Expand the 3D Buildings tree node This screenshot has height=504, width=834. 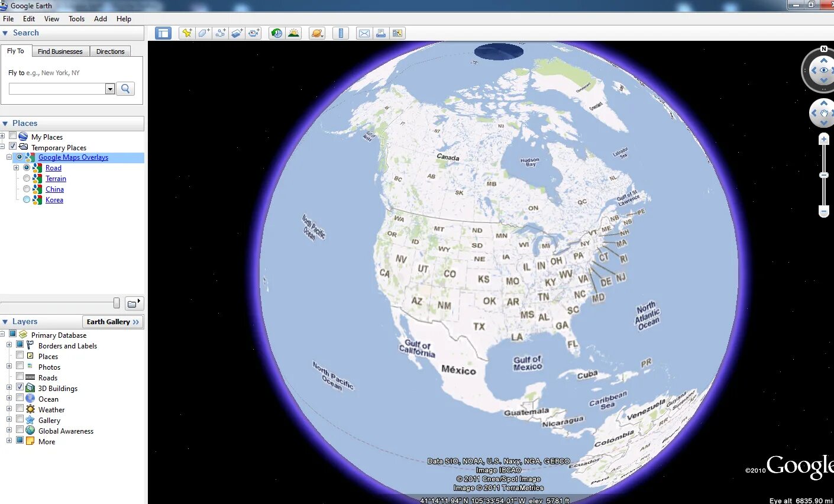[9, 387]
